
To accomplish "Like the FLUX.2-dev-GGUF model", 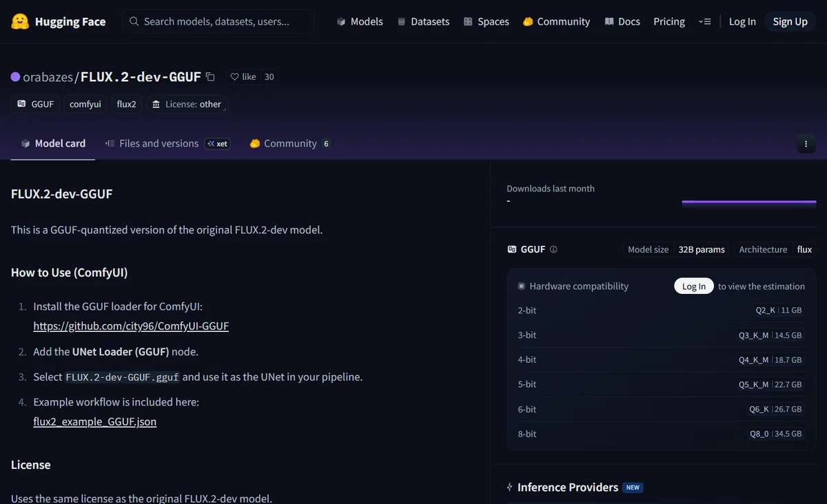I will click(x=243, y=76).
